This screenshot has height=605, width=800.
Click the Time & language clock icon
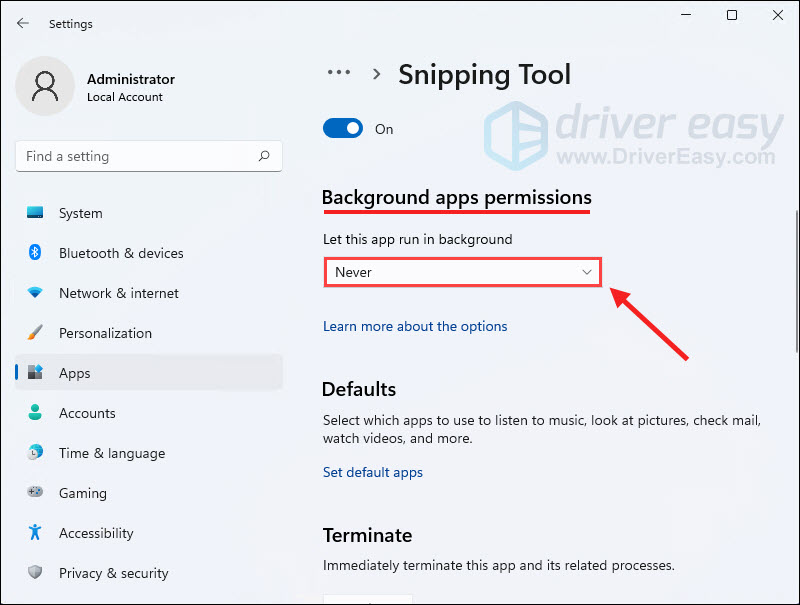pyautogui.click(x=35, y=452)
